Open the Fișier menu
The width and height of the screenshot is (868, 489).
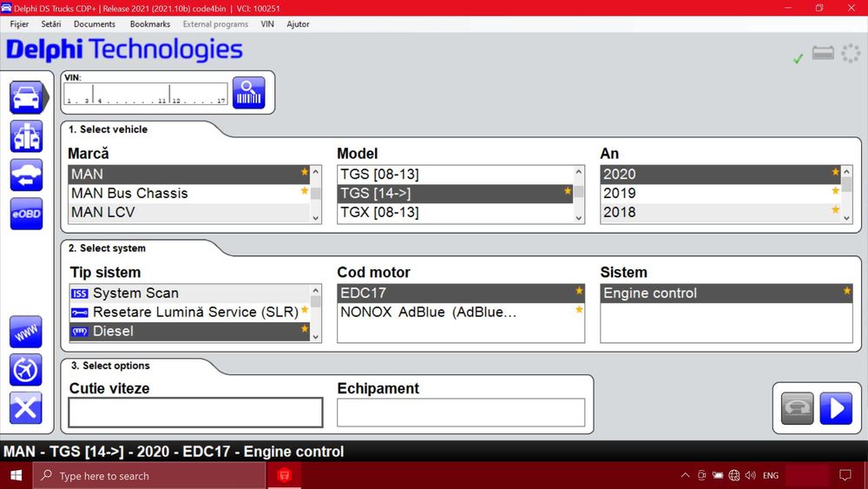point(19,23)
